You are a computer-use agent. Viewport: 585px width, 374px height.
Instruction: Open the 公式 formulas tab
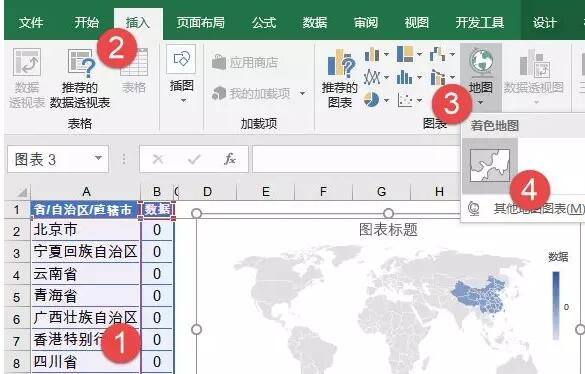(x=264, y=23)
